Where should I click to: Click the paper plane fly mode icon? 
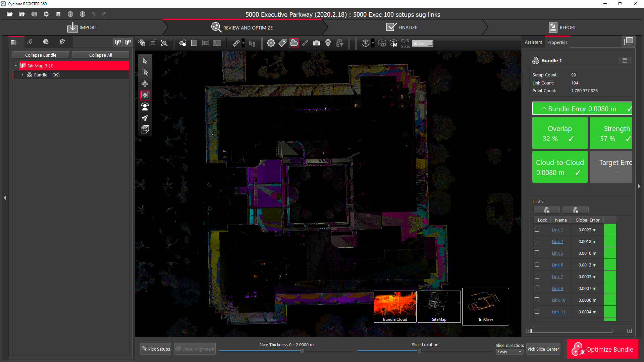pyautogui.click(x=145, y=118)
